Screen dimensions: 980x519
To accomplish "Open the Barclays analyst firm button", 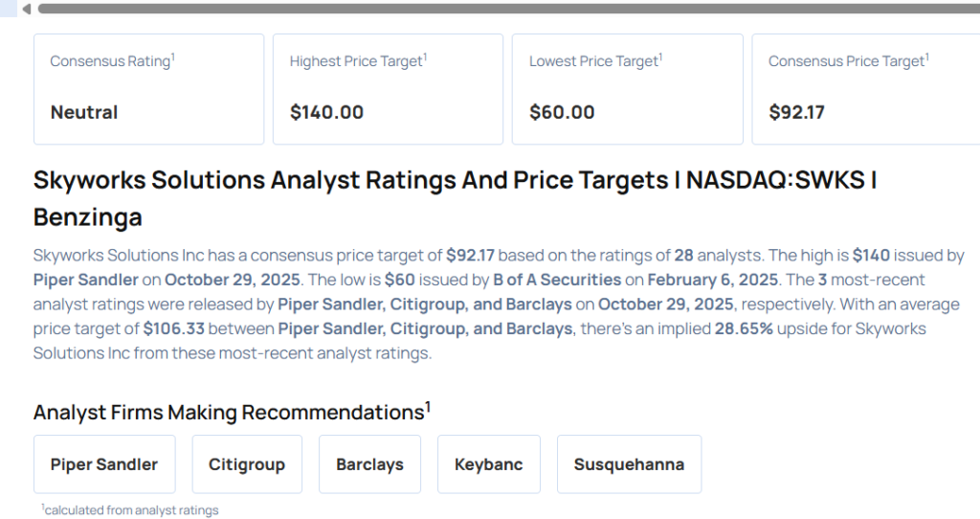I will point(369,464).
